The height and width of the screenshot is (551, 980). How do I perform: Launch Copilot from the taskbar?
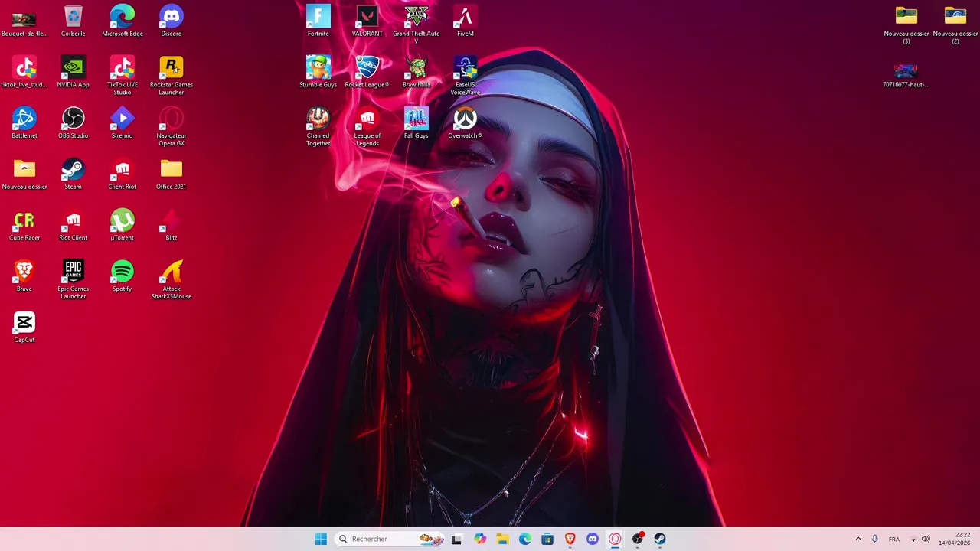pyautogui.click(x=480, y=539)
